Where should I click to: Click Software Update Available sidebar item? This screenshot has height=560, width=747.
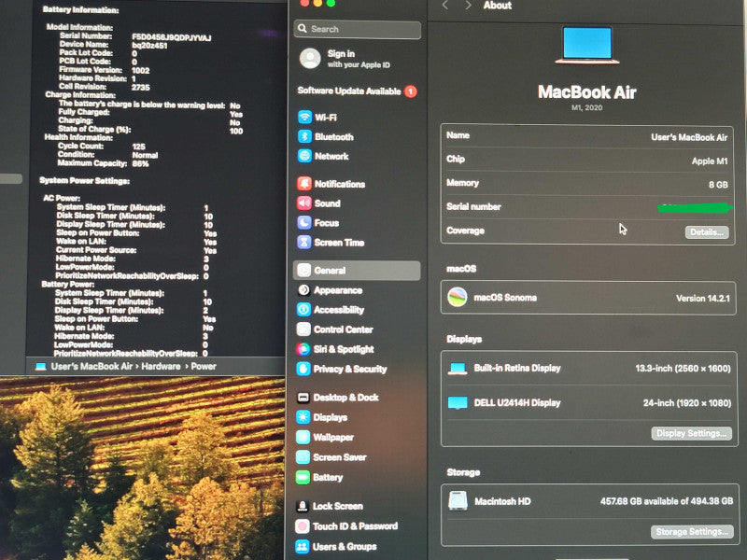358,91
